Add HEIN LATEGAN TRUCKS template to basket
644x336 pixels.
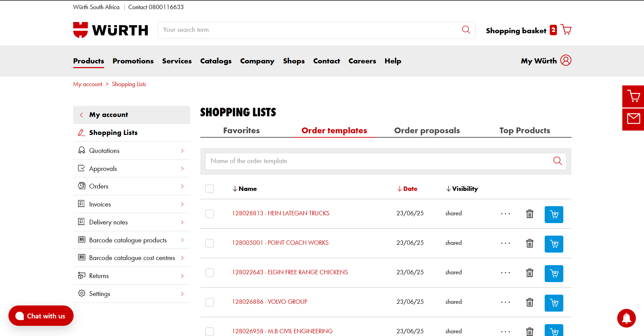[554, 215]
